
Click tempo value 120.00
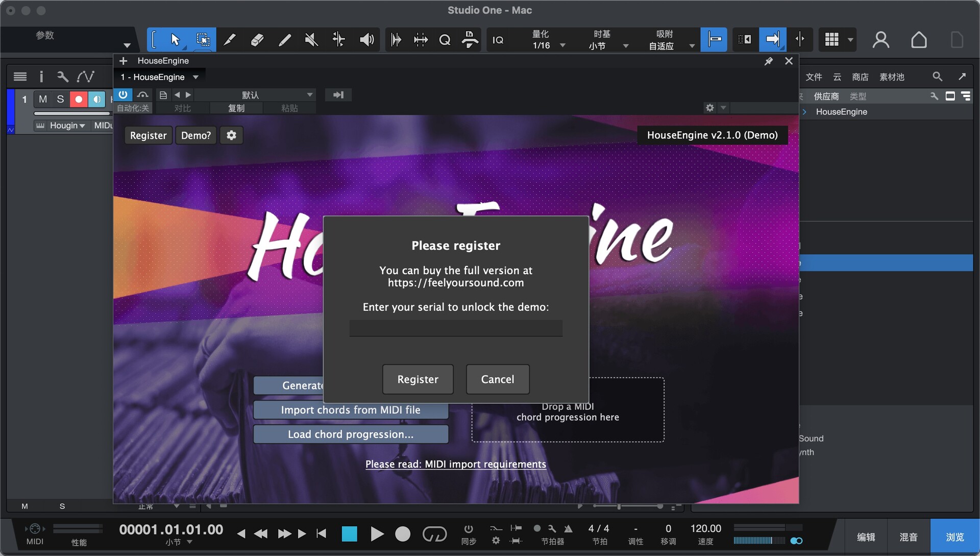pyautogui.click(x=705, y=529)
